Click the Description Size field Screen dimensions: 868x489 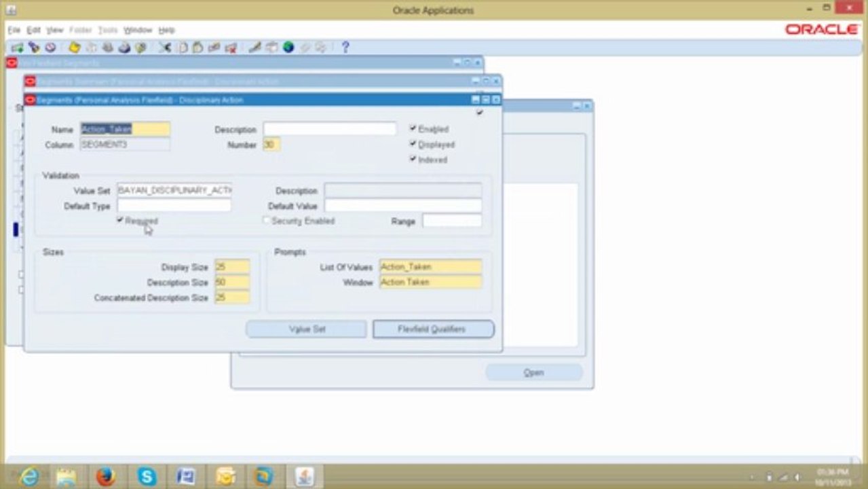tap(232, 282)
